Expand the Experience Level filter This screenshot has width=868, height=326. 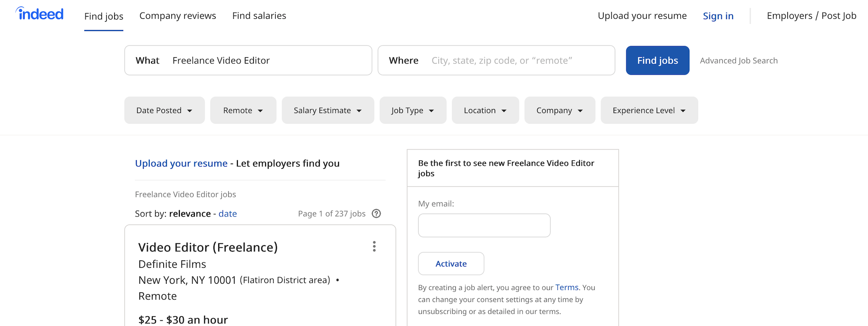[x=649, y=110]
